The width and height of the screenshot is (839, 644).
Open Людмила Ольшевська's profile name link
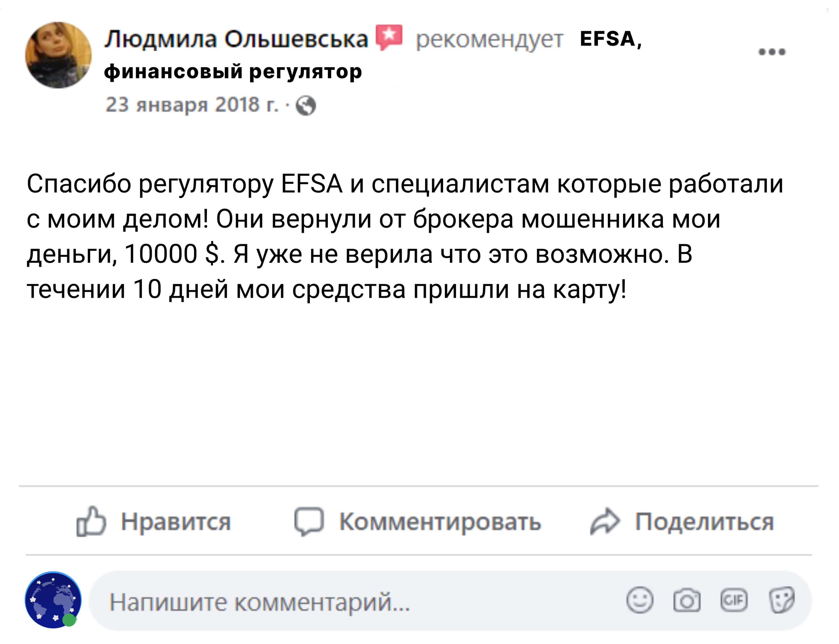click(x=236, y=39)
